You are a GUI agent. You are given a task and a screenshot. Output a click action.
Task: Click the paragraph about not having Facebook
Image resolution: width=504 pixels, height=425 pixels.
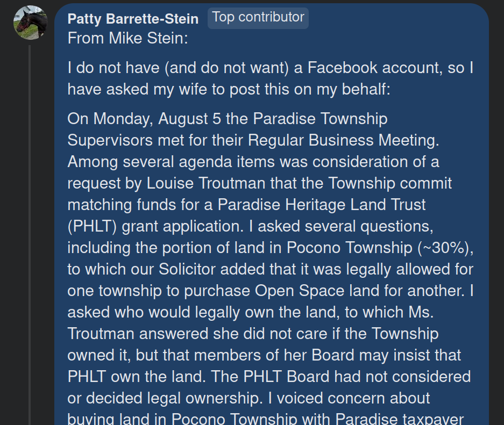point(270,78)
